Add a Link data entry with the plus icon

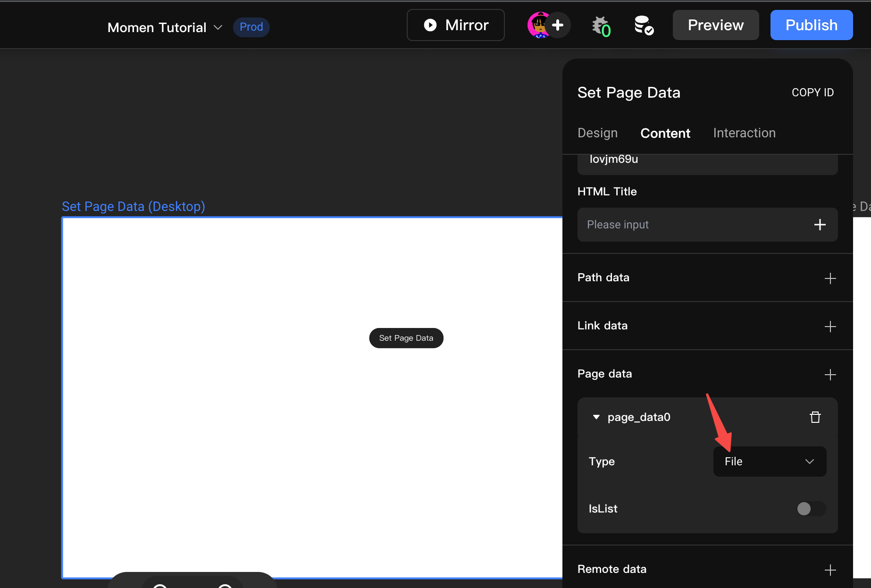(x=830, y=326)
